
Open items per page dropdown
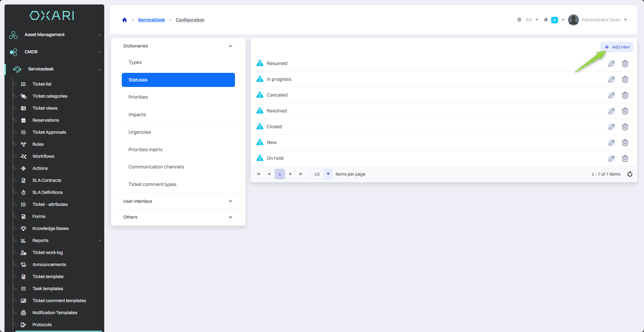pos(328,174)
